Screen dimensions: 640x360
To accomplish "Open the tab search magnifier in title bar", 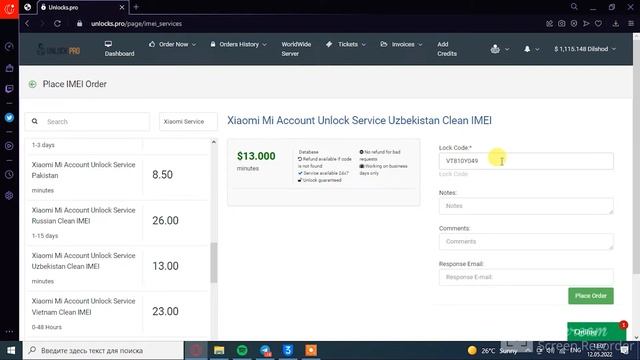I will [x=574, y=7].
